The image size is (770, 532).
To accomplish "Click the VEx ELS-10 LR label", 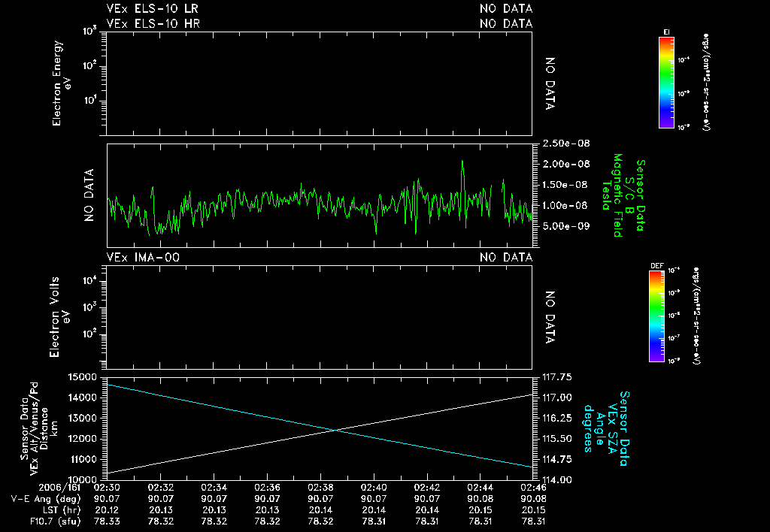I will 152,8.
